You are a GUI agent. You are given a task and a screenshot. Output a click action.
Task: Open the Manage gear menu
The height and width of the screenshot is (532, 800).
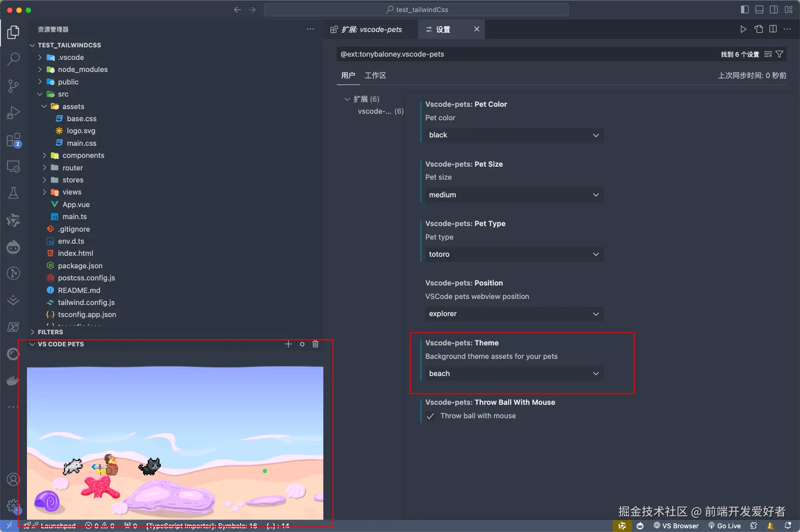pos(13,506)
